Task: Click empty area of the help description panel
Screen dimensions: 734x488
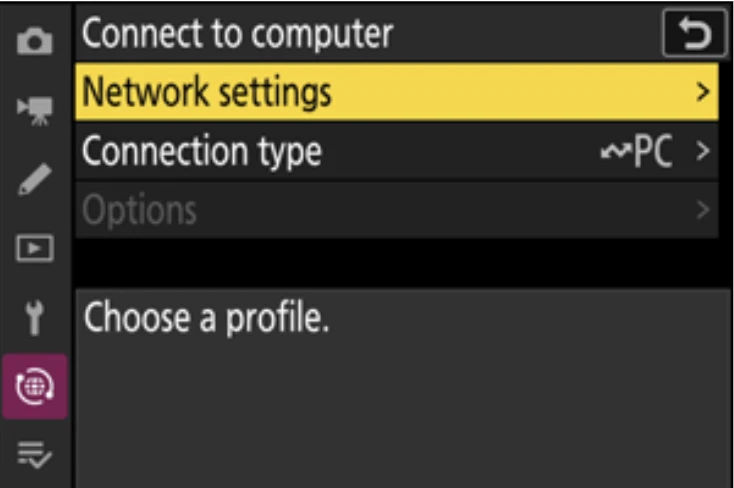Action: [403, 412]
